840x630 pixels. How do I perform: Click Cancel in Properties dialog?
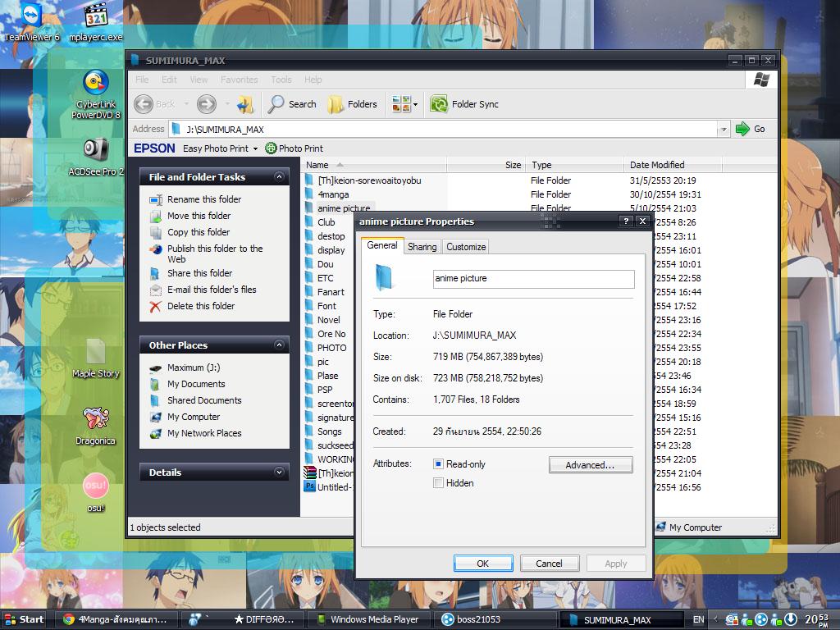tap(549, 564)
